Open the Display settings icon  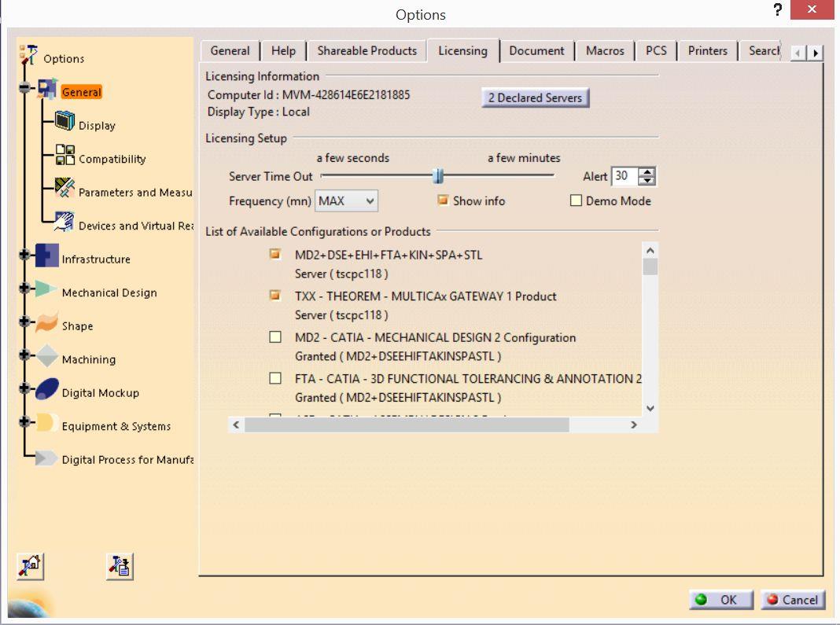click(64, 121)
